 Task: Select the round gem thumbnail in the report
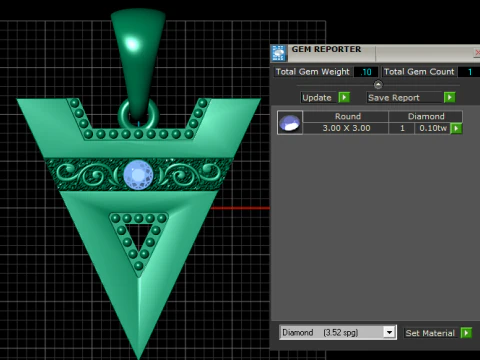(290, 122)
